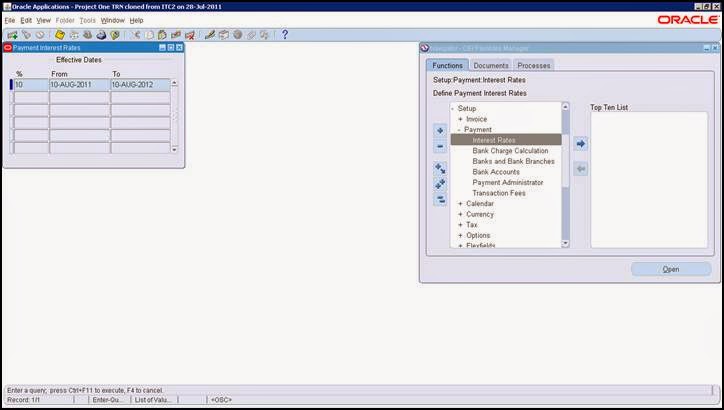The width and height of the screenshot is (724, 410).
Task: Click the Edit Field pencil toolbar icon
Action: (210, 35)
